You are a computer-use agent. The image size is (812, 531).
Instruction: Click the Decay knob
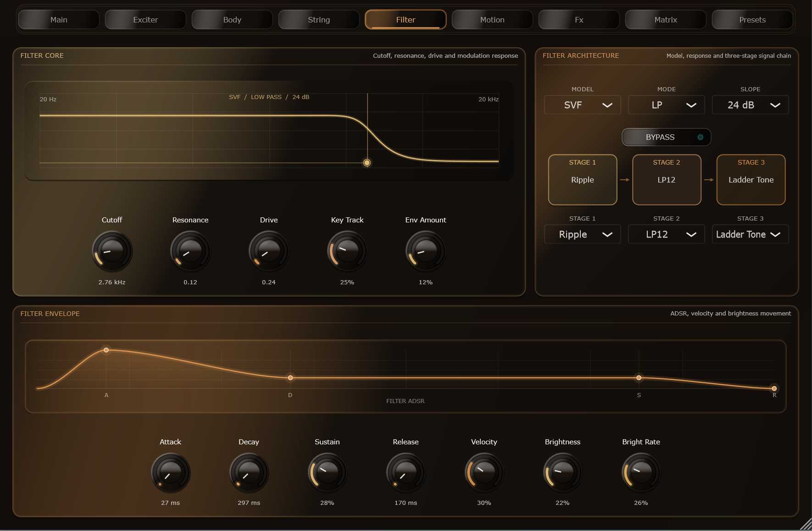click(249, 473)
